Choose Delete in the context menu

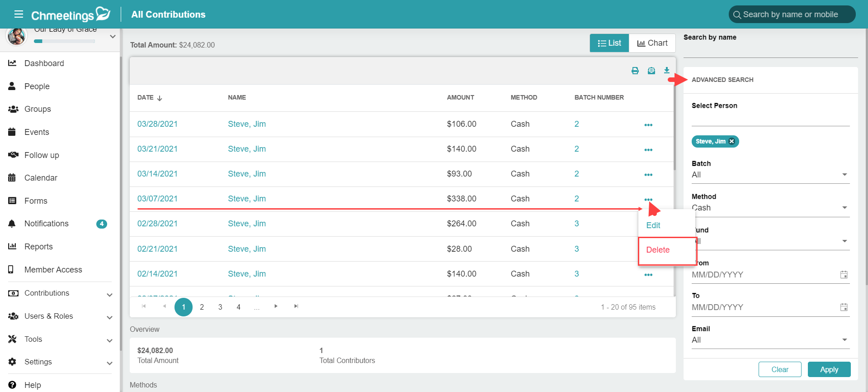pos(658,250)
